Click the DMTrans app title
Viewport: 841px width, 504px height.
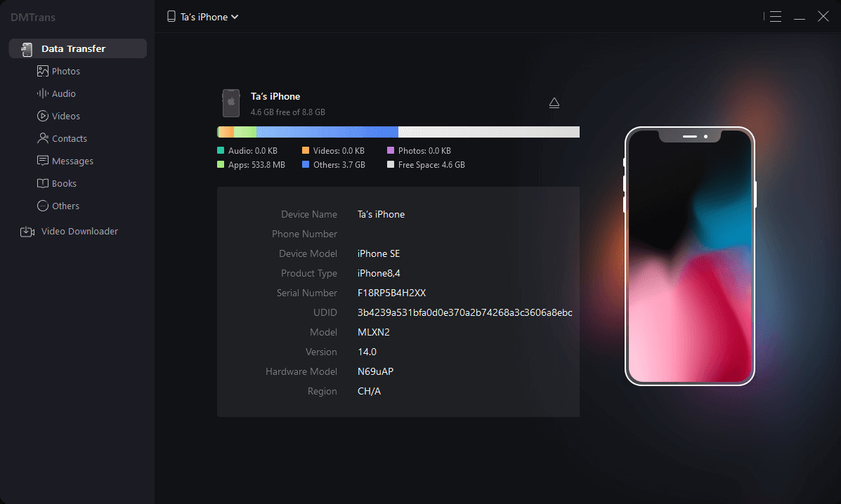pos(33,17)
